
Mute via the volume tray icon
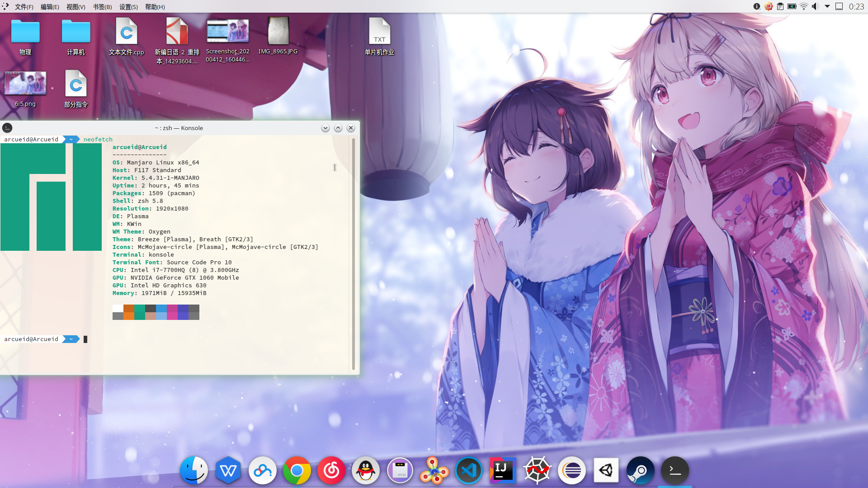815,6
